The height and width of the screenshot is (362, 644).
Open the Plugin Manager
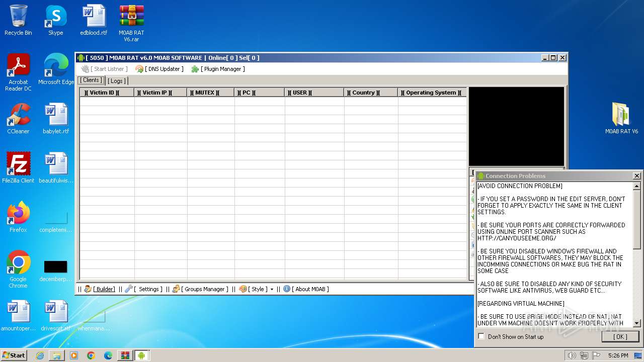218,69
